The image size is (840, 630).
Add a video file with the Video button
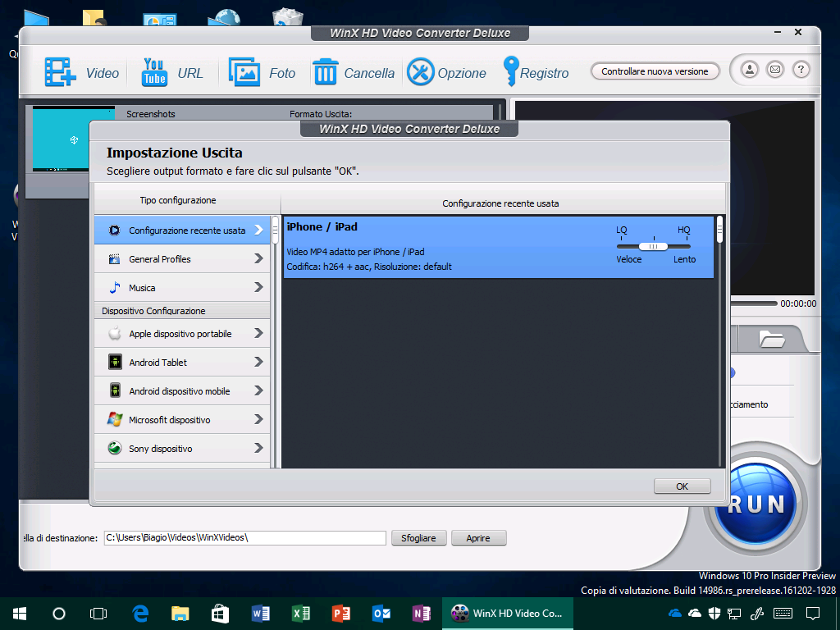click(x=81, y=72)
